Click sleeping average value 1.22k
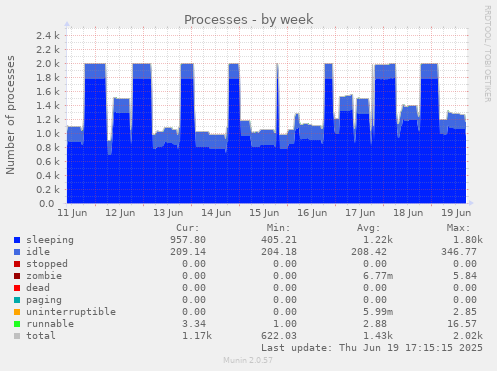This screenshot has width=497, height=371. (x=378, y=240)
